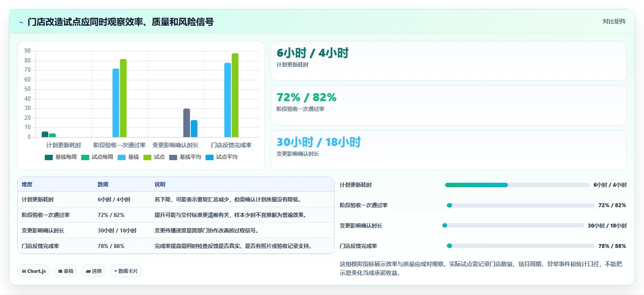Click the 78% / 88% progress value label
The width and height of the screenshot is (644, 295).
pyautogui.click(x=612, y=246)
